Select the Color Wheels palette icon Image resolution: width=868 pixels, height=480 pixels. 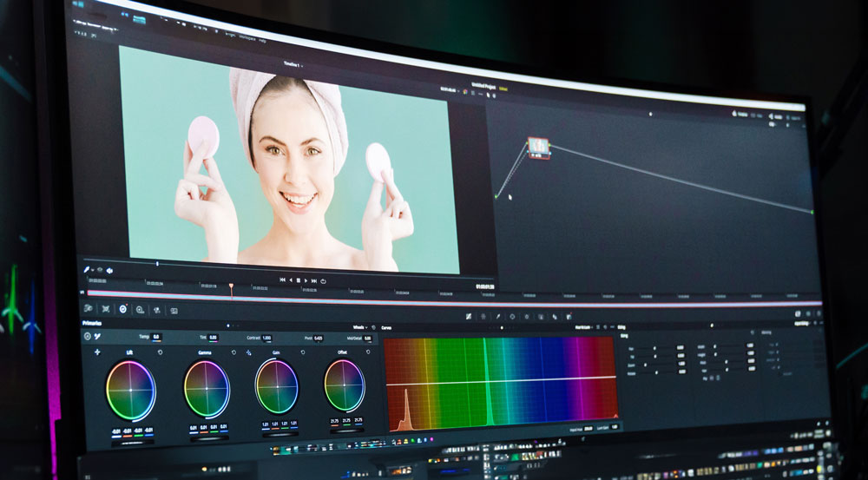[123, 310]
